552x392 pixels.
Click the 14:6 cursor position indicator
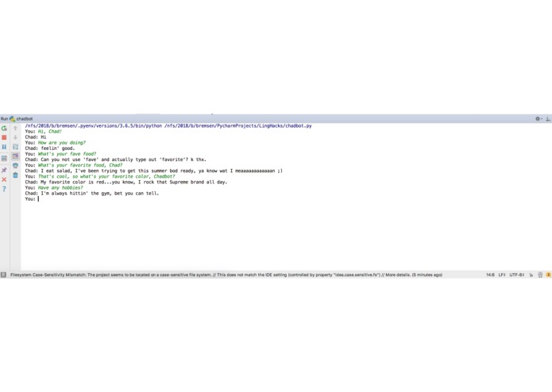pos(490,275)
